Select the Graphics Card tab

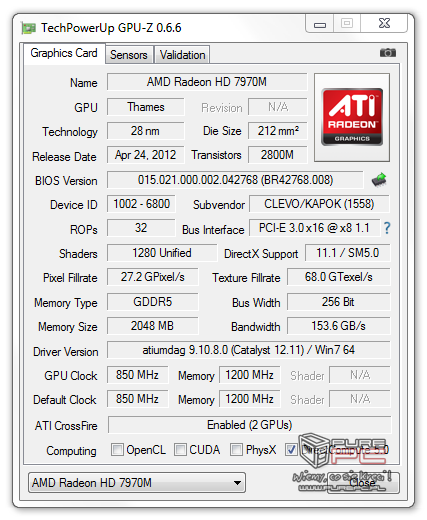pyautogui.click(x=64, y=53)
